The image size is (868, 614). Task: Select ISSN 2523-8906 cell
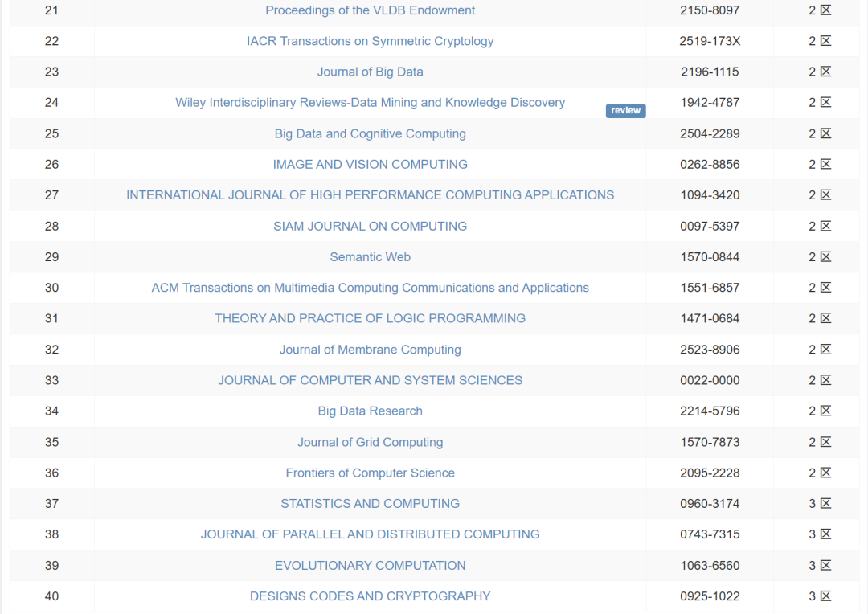(x=710, y=350)
